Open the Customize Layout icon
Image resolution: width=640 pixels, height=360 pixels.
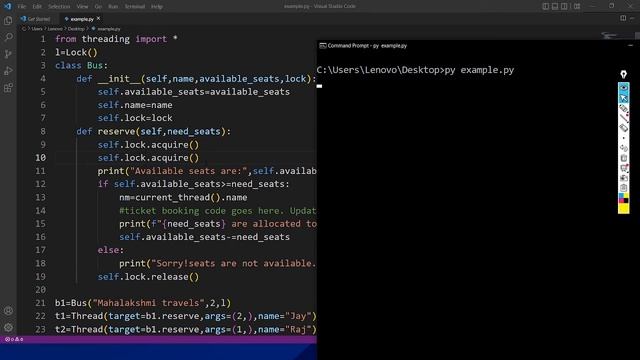[577, 6]
